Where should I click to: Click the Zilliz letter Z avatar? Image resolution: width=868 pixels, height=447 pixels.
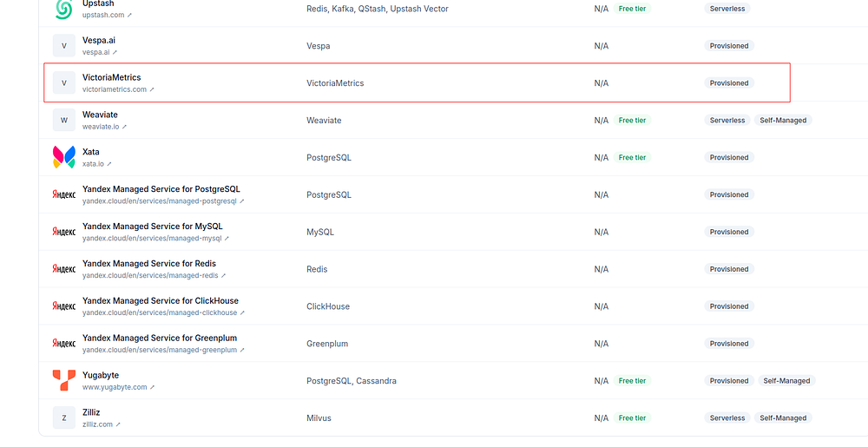[63, 417]
